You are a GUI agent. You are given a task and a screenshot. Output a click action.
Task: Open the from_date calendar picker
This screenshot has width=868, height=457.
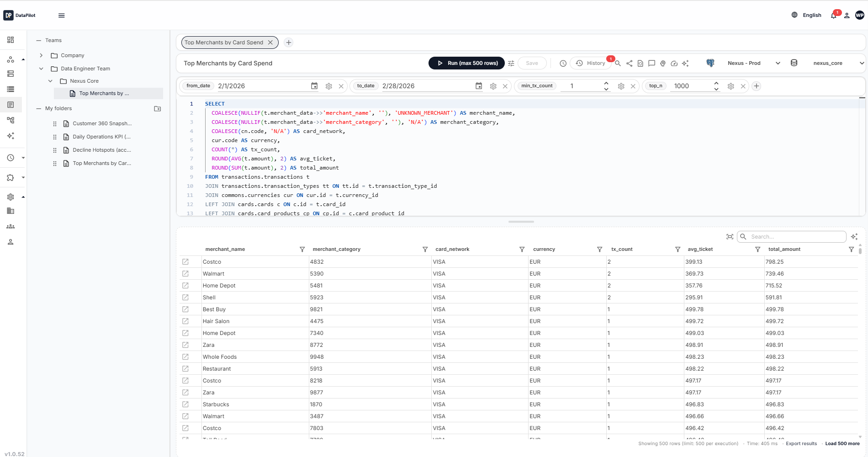click(314, 85)
